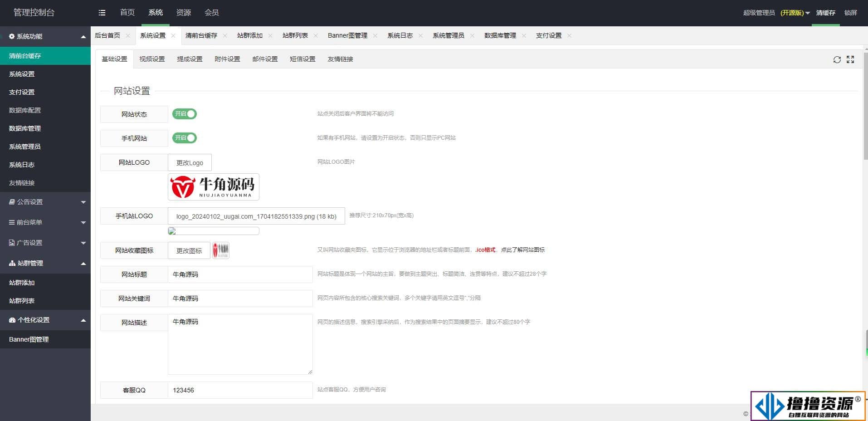Open 系统设置 in the sidebar
The height and width of the screenshot is (421, 868).
click(x=45, y=74)
